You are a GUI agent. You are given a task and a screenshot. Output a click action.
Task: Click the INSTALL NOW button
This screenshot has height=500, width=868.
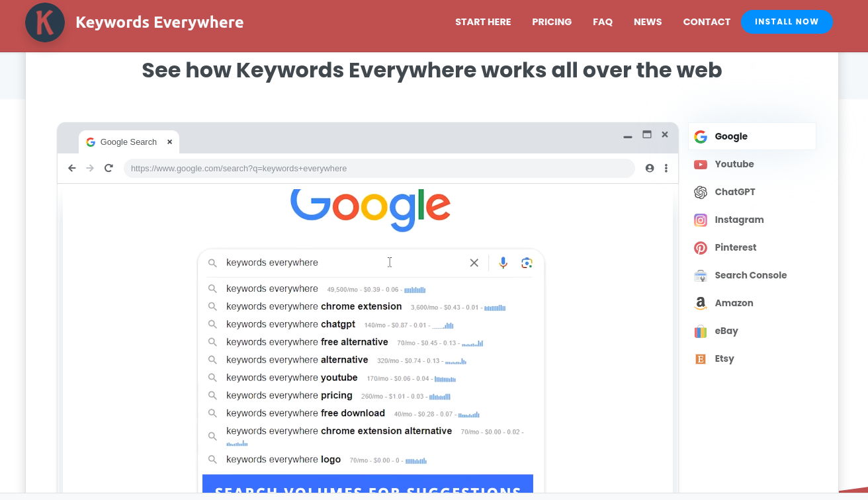point(787,22)
